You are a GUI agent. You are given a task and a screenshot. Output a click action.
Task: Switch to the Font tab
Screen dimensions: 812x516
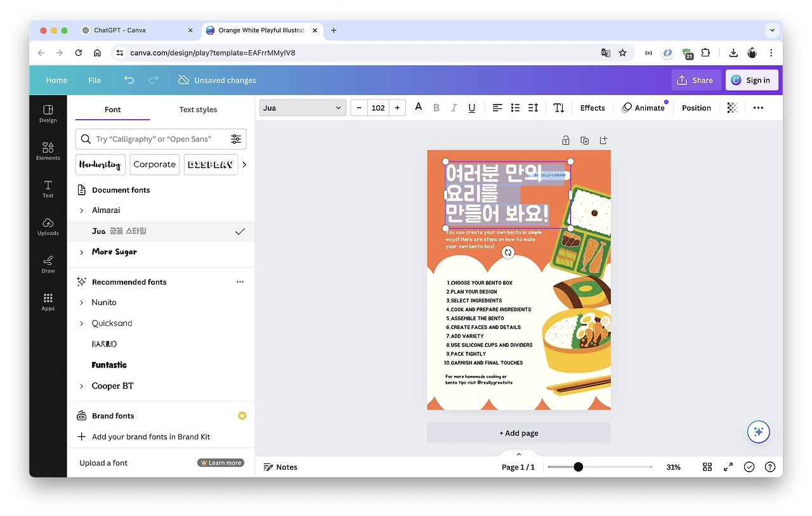pyautogui.click(x=112, y=110)
